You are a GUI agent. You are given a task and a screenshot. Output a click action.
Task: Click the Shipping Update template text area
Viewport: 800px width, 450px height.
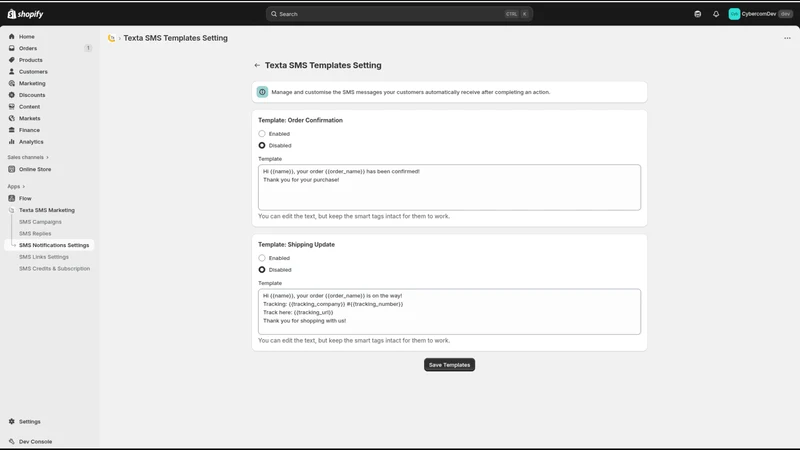[449, 312]
